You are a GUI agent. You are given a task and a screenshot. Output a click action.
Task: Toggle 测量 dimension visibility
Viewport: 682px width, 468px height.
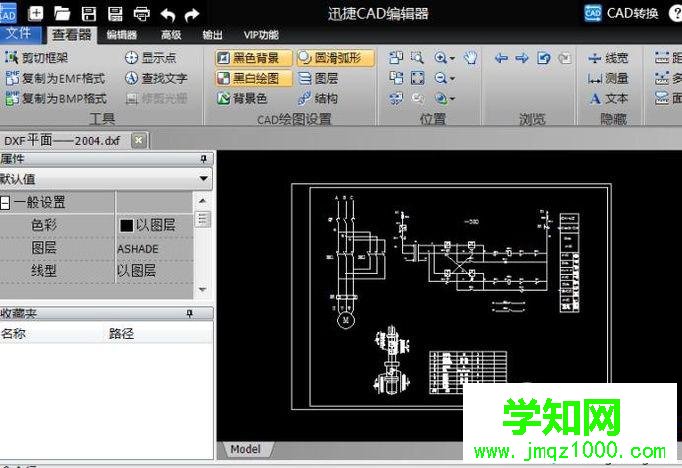coord(608,78)
